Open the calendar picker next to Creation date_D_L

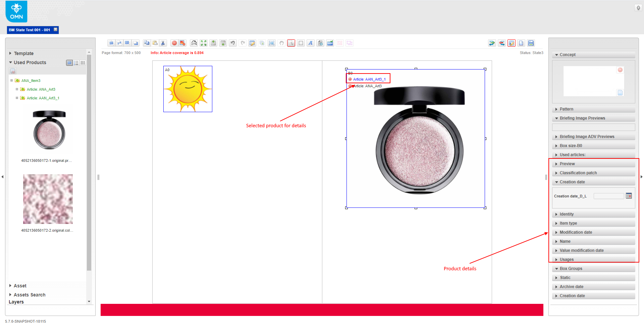tap(629, 196)
